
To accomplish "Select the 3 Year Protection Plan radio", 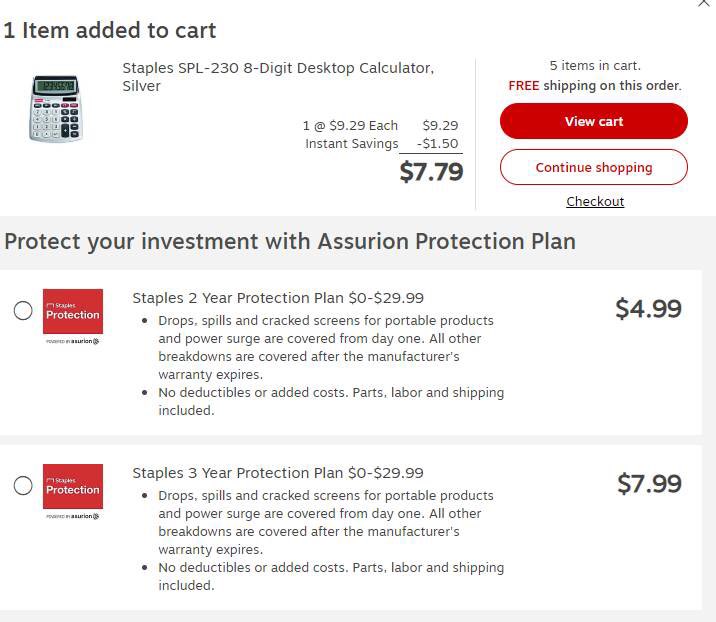I will coord(23,486).
